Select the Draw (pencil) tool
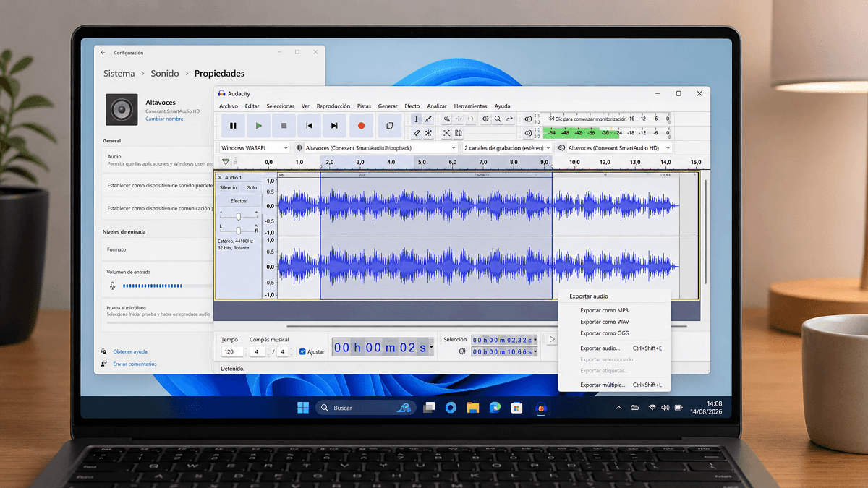868x488 pixels. click(416, 133)
